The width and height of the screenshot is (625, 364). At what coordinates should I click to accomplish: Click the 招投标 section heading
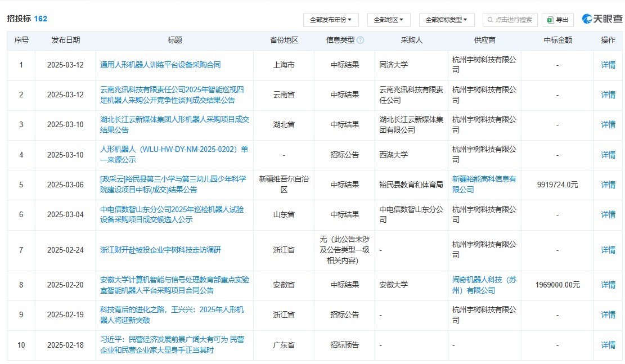19,19
